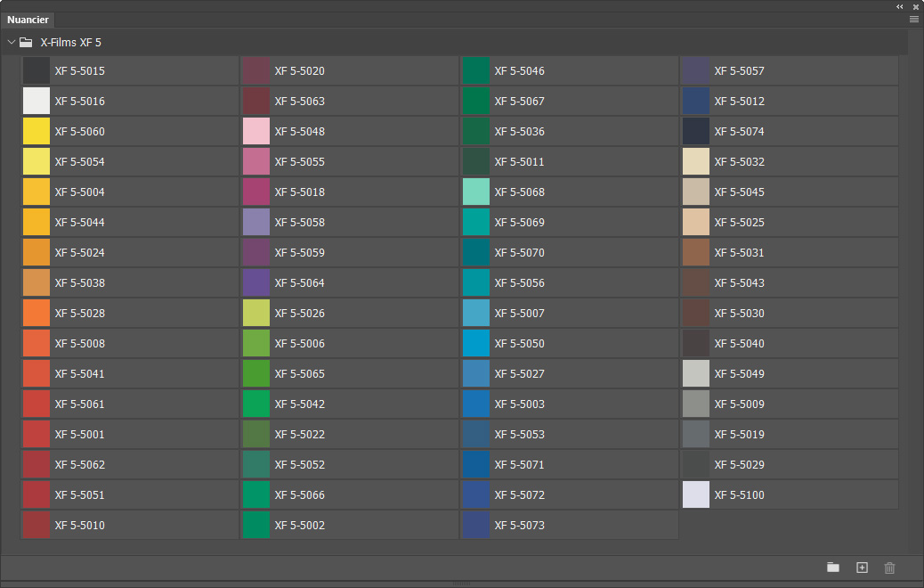Screen dimensions: 924x588
Task: Delete swatch using trash icon
Action: tap(890, 568)
